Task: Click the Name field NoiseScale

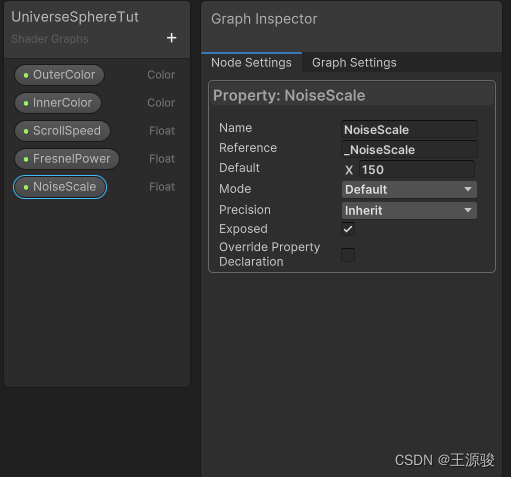Action: coord(409,129)
